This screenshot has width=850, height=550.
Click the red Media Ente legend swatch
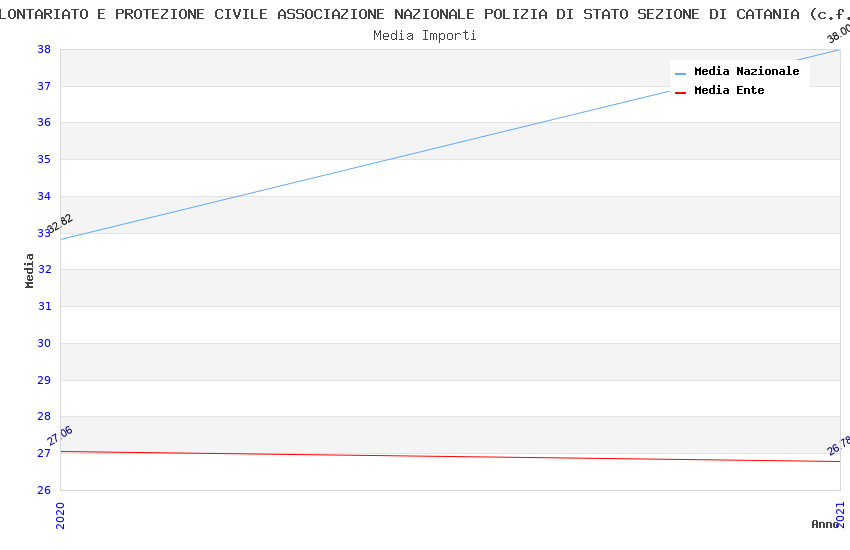click(x=680, y=93)
